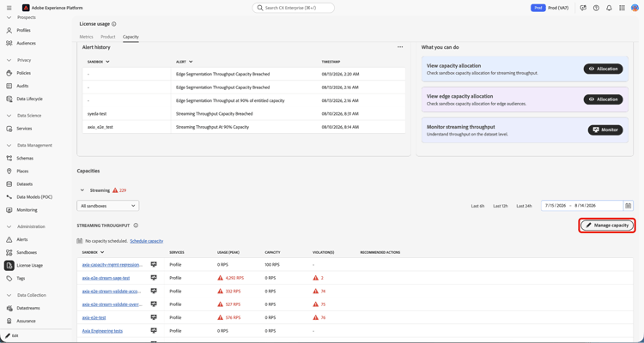Go to Audiences in the sidebar
Image resolution: width=644 pixels, height=343 pixels.
[x=26, y=43]
